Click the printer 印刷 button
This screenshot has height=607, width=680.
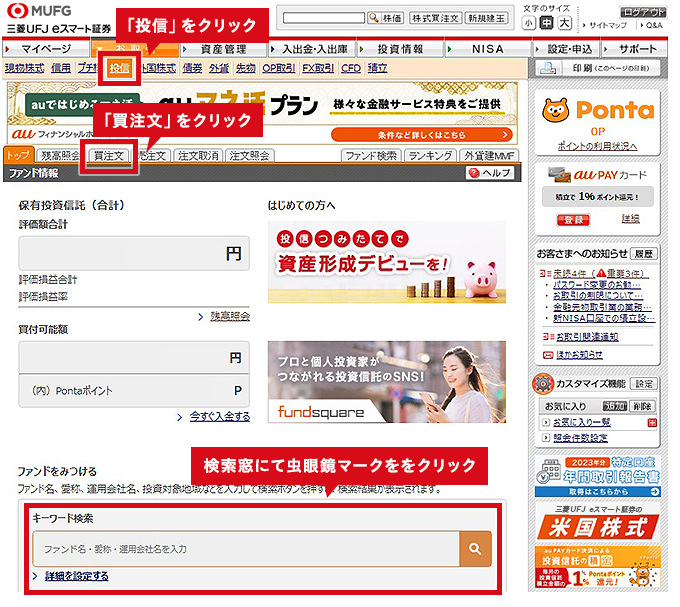[x=598, y=68]
